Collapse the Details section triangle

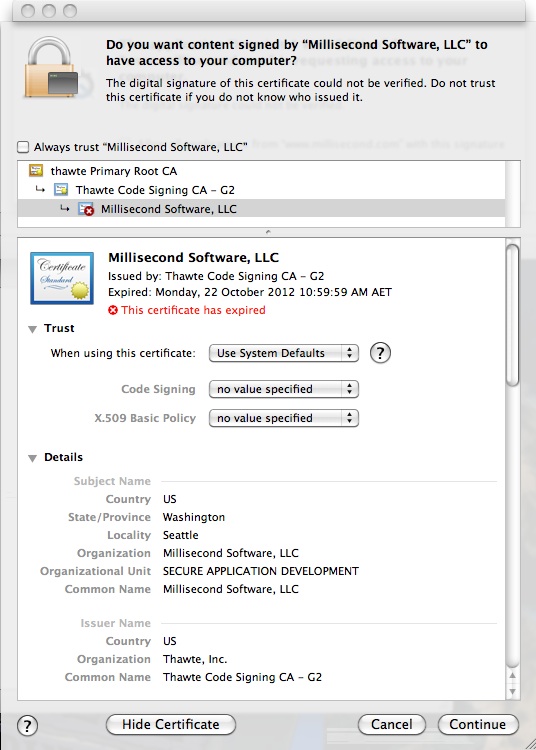pyautogui.click(x=33, y=458)
